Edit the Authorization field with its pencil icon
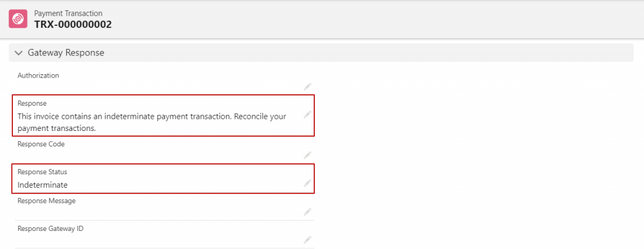This screenshot has width=644, height=249. point(307,86)
